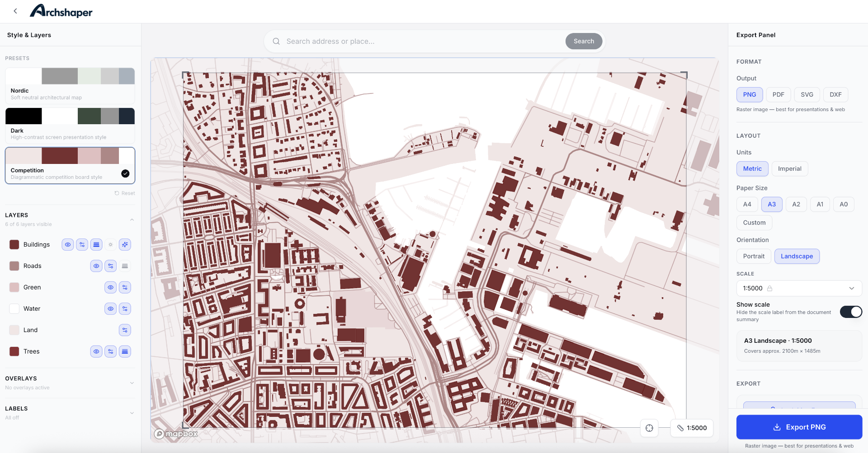Set orientation to Portrait

point(754,256)
